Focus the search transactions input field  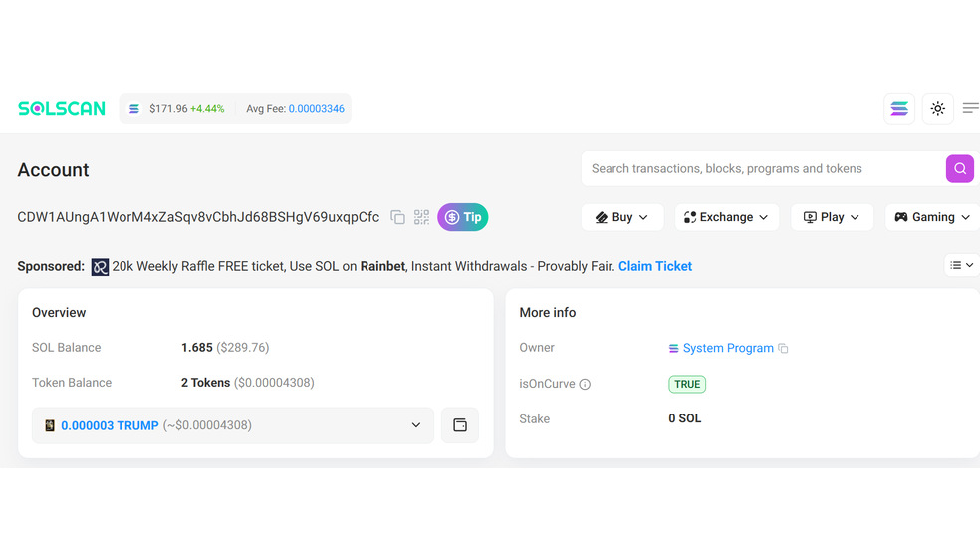click(763, 168)
